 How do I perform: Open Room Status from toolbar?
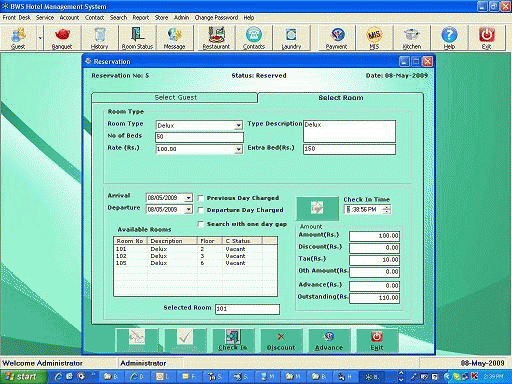pyautogui.click(x=137, y=38)
